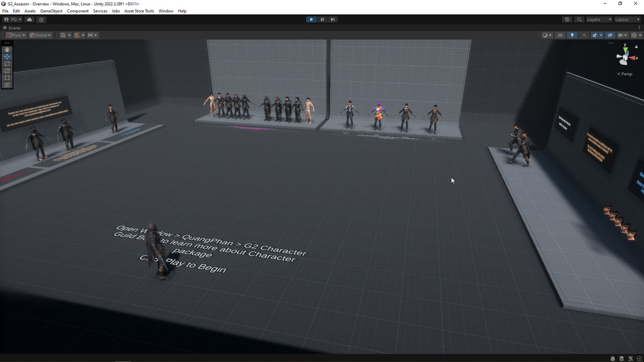Open the Edit menu
644x362 pixels.
click(16, 11)
